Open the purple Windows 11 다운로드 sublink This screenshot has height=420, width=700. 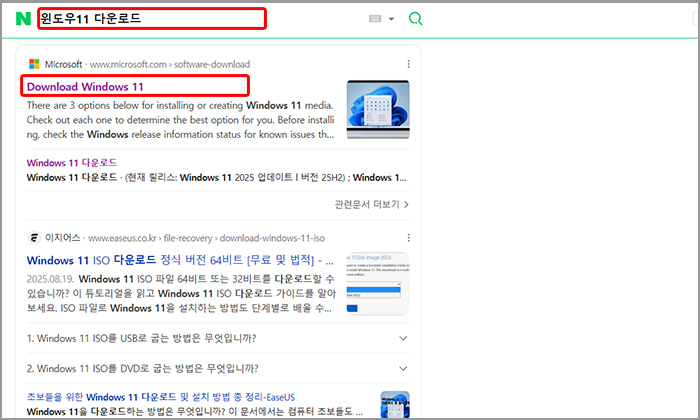(x=72, y=163)
